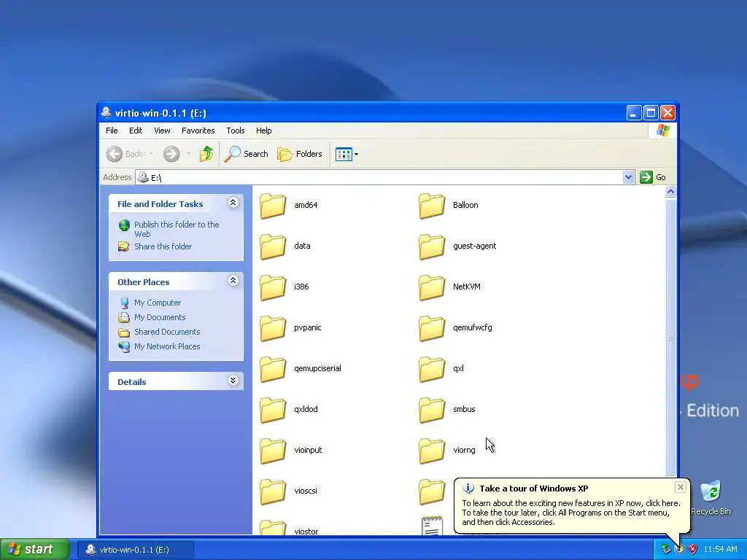The height and width of the screenshot is (560, 747).
Task: Select the NetKVM folder icon
Action: click(432, 287)
